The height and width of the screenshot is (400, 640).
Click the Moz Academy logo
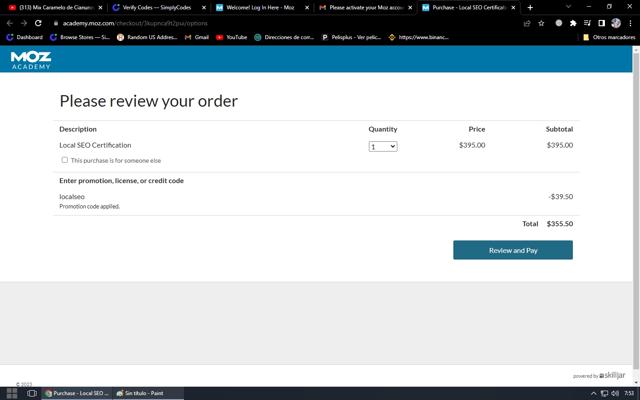(31, 60)
